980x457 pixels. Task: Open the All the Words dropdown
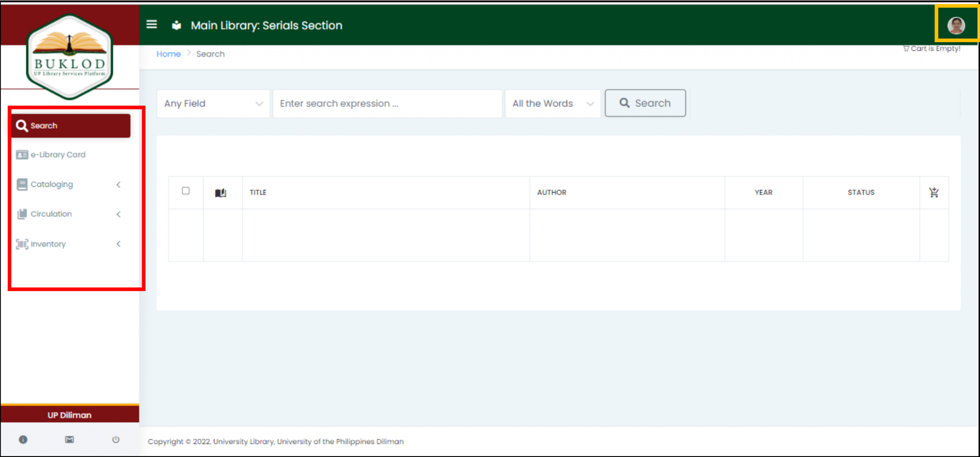[x=553, y=103]
